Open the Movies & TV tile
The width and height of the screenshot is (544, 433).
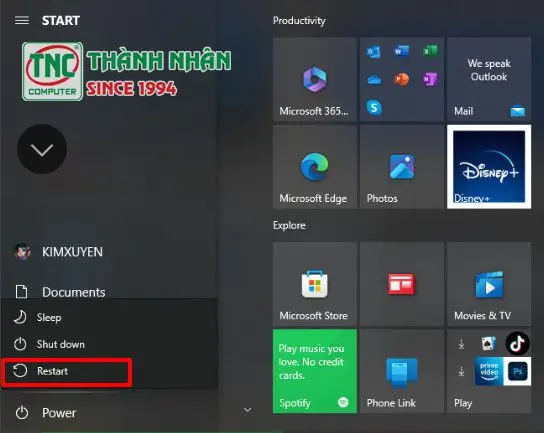489,284
